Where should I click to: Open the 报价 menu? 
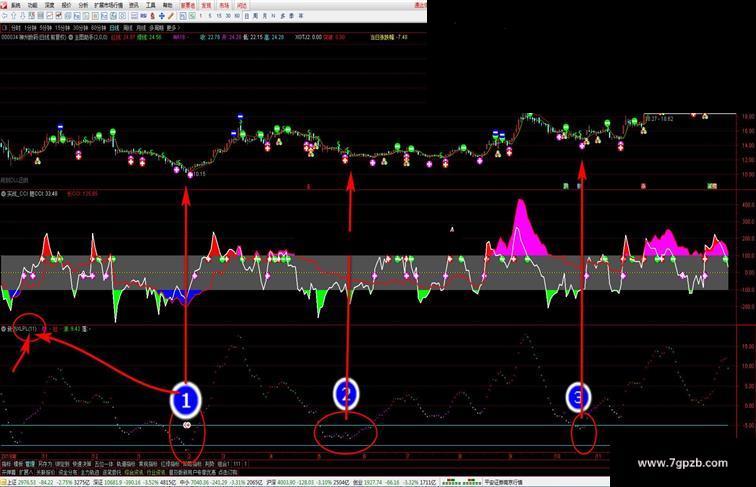point(67,5)
